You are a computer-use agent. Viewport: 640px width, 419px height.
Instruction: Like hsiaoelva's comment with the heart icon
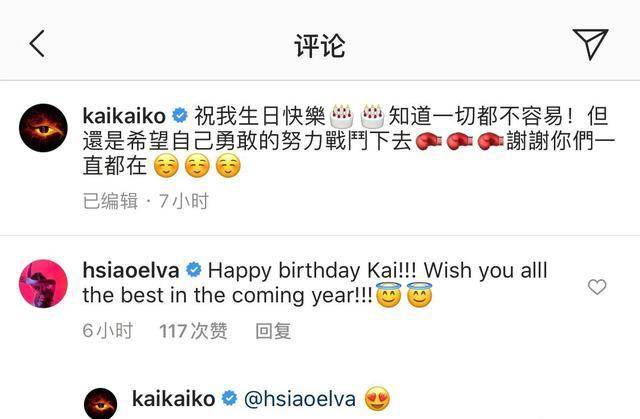597,287
